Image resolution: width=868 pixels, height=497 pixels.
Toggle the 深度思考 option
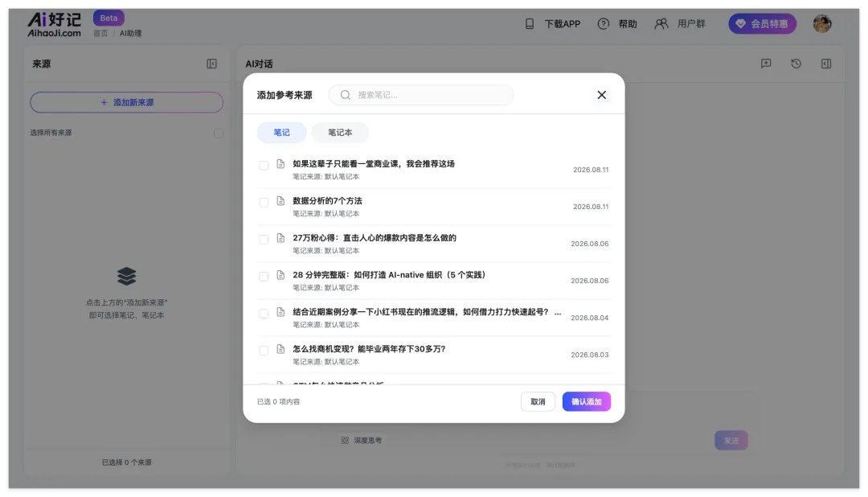[x=362, y=441]
